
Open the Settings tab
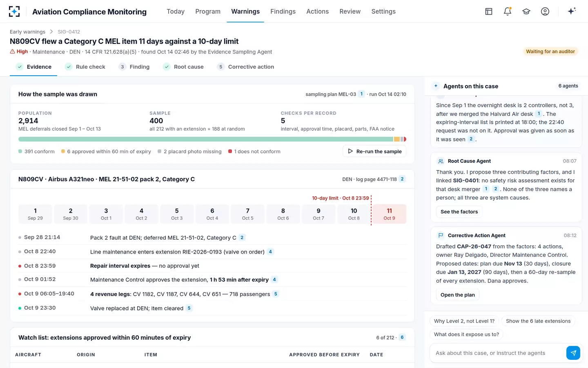(x=383, y=11)
